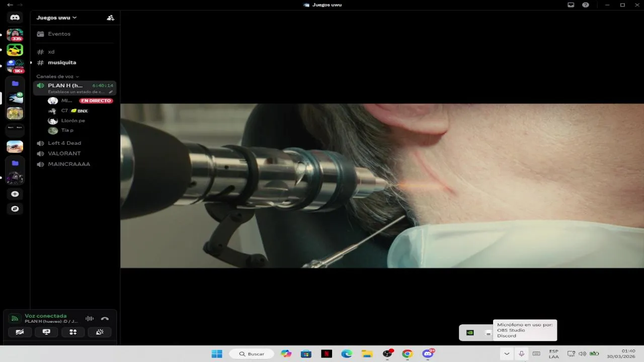Open Eventos section

pyautogui.click(x=74, y=34)
